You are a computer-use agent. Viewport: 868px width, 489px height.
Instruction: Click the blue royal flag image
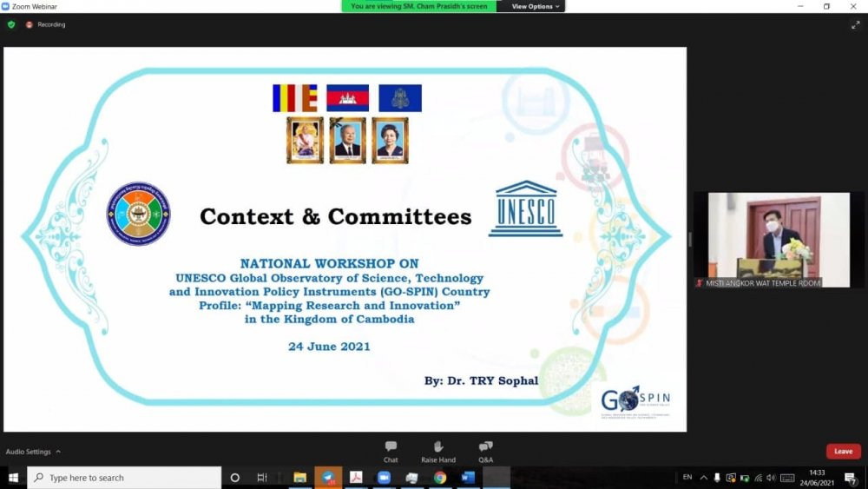pyautogui.click(x=400, y=98)
